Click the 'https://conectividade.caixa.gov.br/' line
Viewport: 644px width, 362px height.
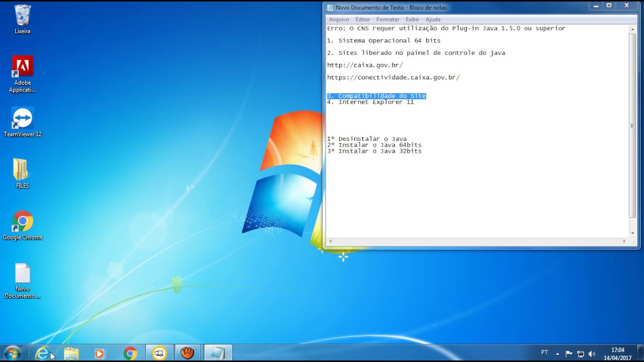[x=393, y=77]
